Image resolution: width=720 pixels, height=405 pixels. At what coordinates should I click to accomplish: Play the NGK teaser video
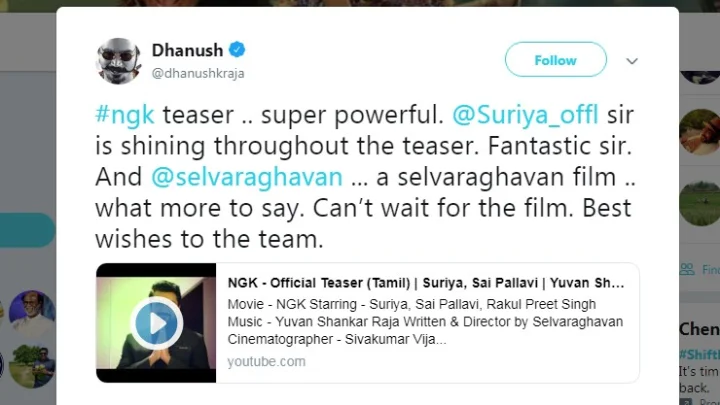coord(157,322)
